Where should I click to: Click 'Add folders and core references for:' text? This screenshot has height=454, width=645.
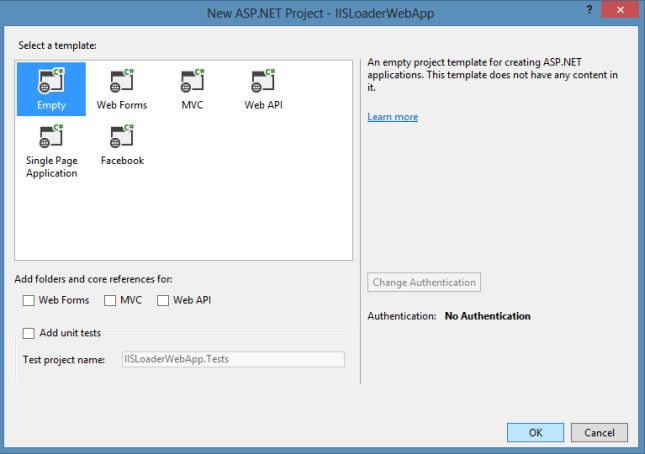[x=93, y=279]
